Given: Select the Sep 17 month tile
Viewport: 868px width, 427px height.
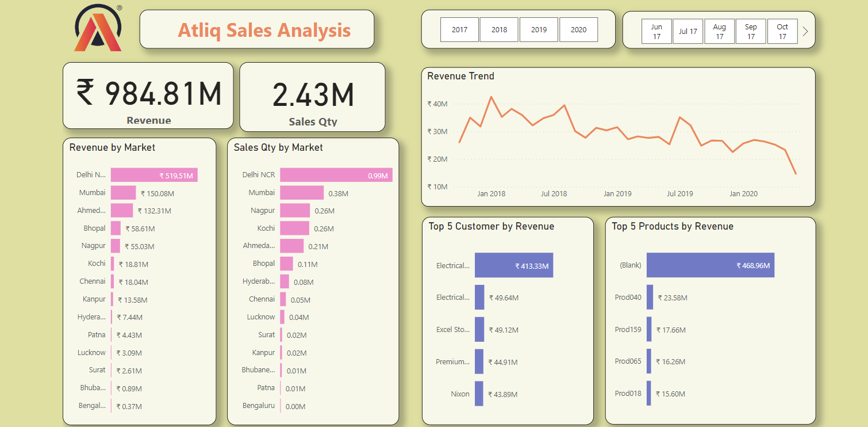Looking at the screenshot, I should [x=751, y=31].
